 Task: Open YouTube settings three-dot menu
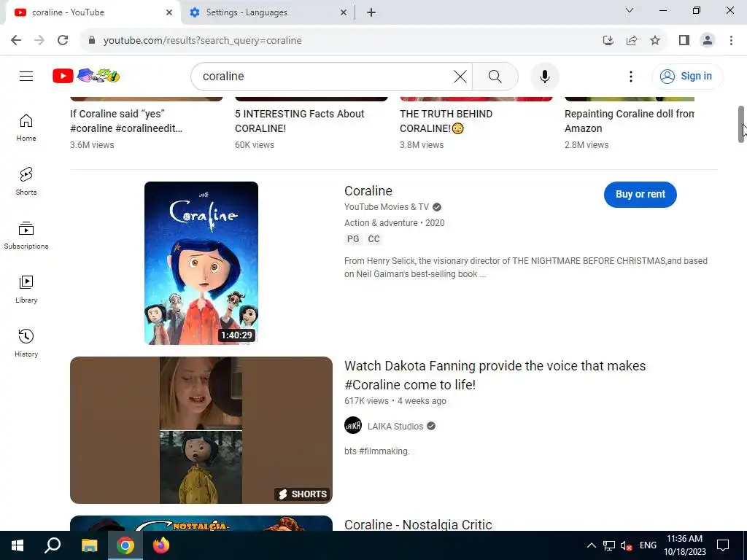click(631, 76)
